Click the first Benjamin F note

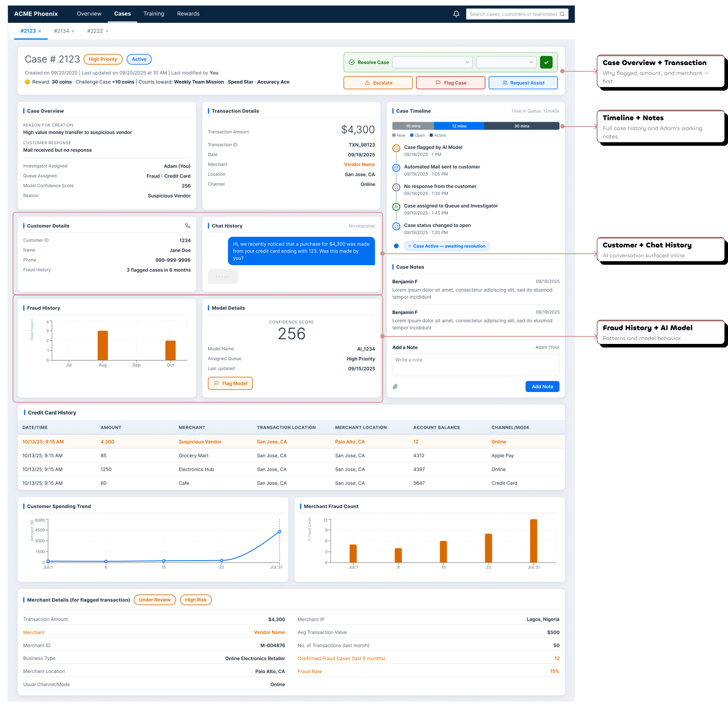coord(476,289)
